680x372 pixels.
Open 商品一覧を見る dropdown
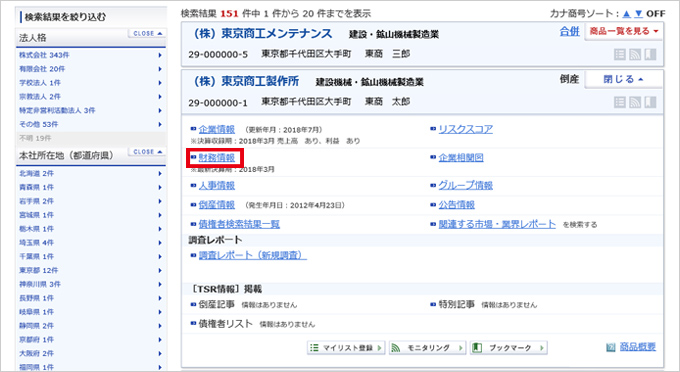624,31
